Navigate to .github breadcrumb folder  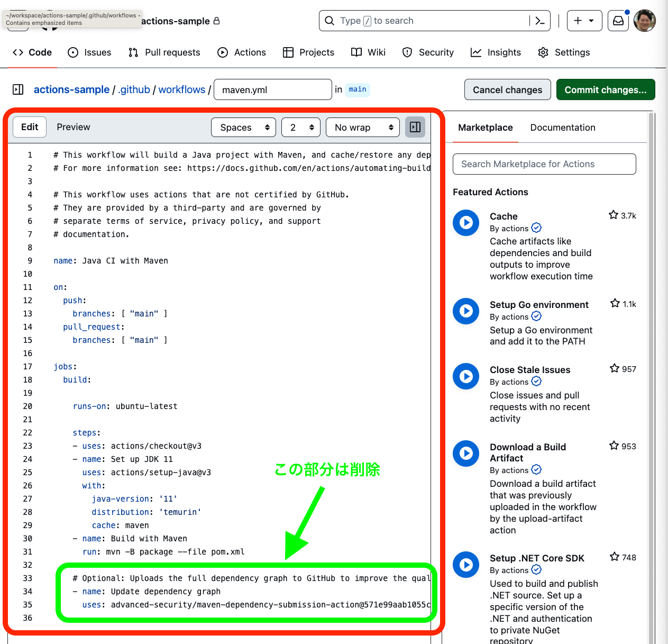click(x=134, y=89)
